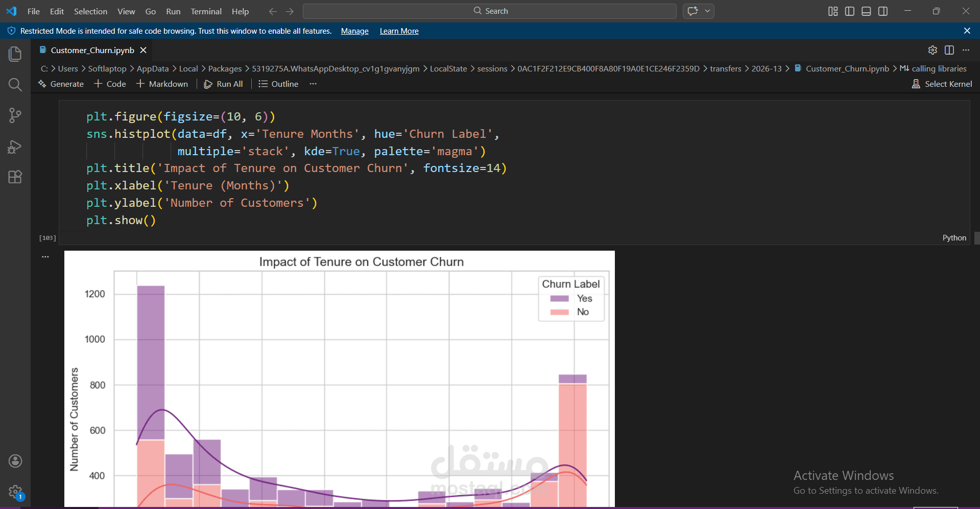Click the editor vertical scrollbar thumb

[977, 238]
